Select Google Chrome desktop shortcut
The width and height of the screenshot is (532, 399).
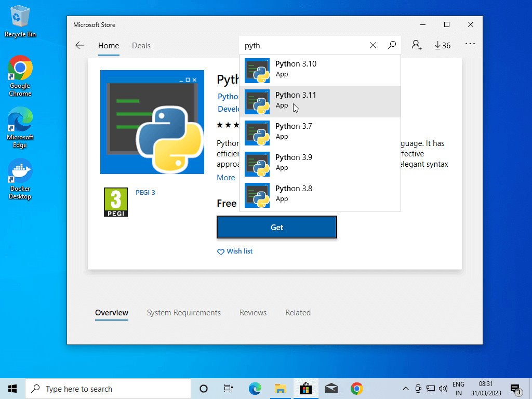20,76
